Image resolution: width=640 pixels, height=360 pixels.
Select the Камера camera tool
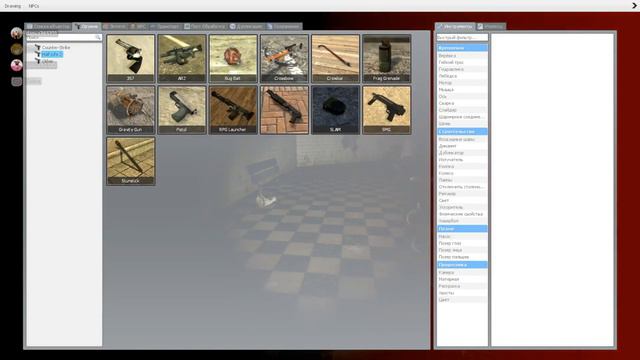462,272
